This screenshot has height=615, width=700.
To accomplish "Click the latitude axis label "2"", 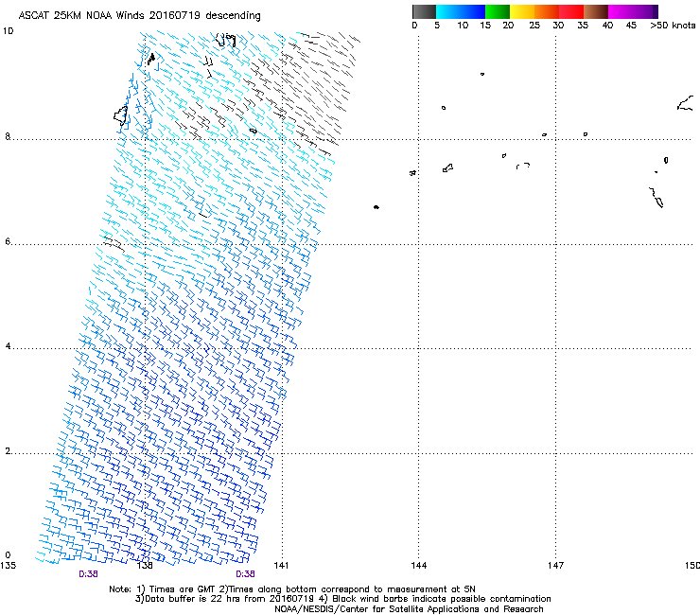I will point(8,451).
